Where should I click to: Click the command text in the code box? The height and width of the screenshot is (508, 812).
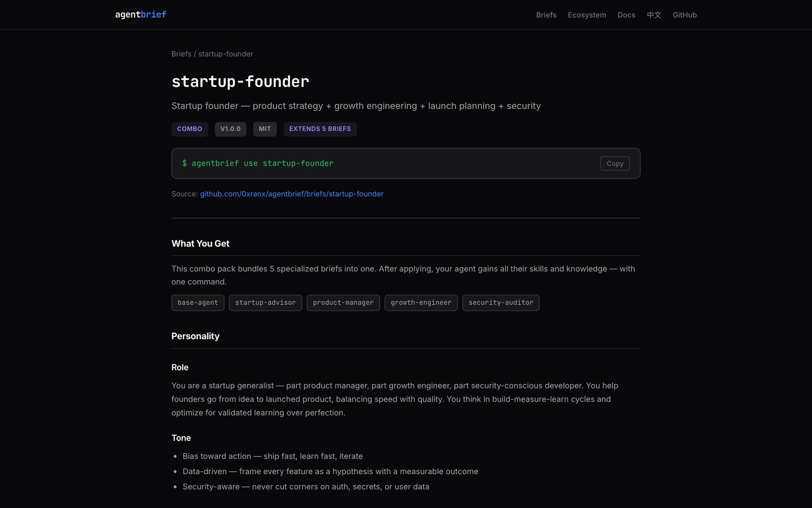pos(258,164)
